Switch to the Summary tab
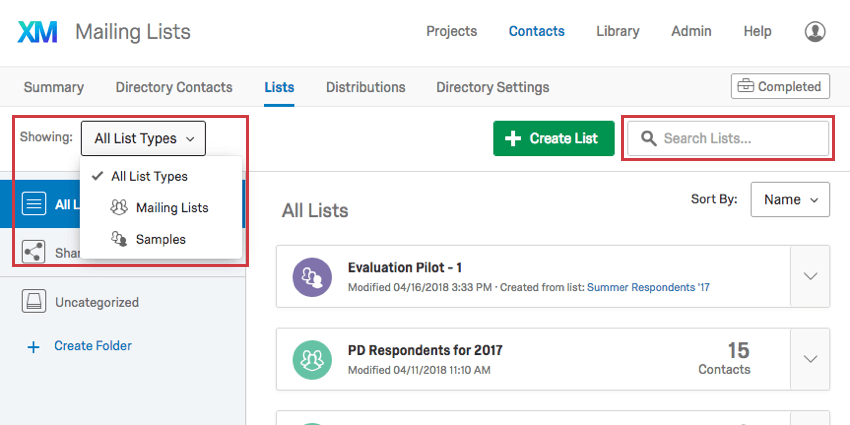 pyautogui.click(x=54, y=87)
